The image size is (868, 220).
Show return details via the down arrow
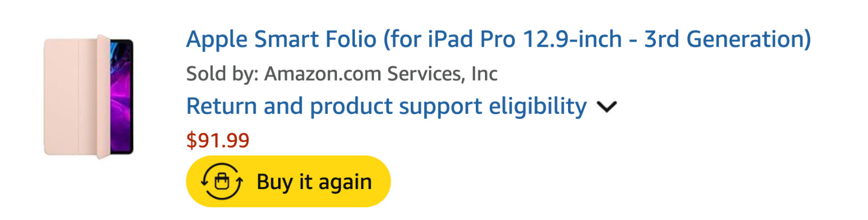pos(607,107)
